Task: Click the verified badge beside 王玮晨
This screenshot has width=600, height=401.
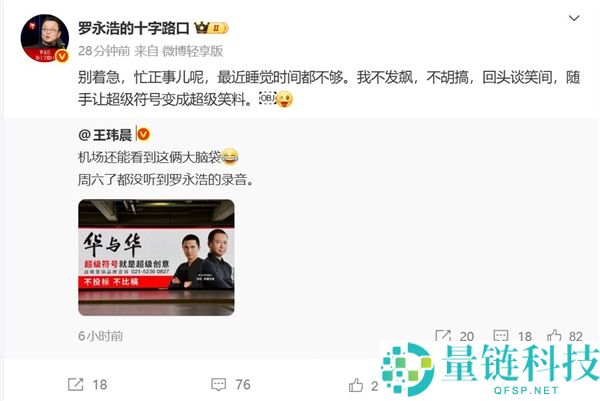Action: click(x=143, y=134)
